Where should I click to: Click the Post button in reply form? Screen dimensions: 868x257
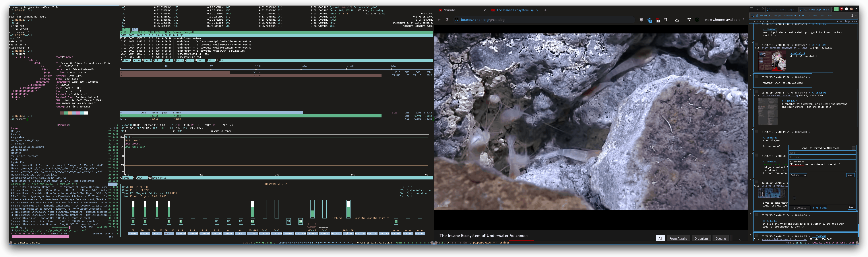coord(851,207)
